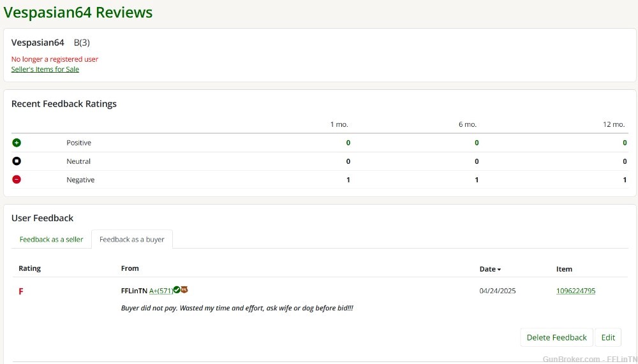
Task: Click the feedback date 04/24/2025
Action: 497,291
